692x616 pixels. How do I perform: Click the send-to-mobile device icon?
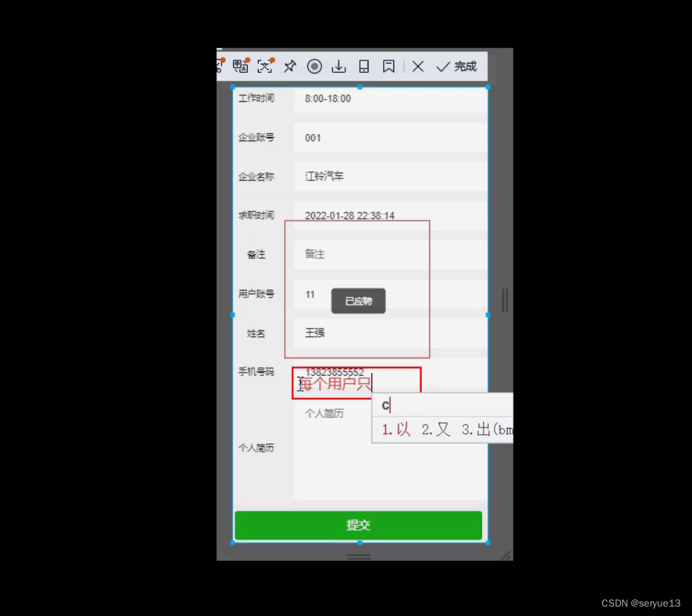click(363, 66)
